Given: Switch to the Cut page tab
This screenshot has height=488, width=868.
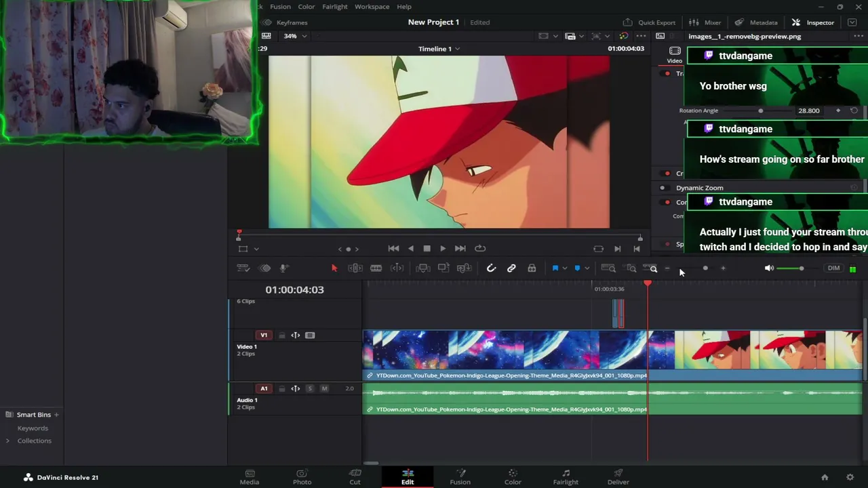Looking at the screenshot, I should tap(355, 476).
